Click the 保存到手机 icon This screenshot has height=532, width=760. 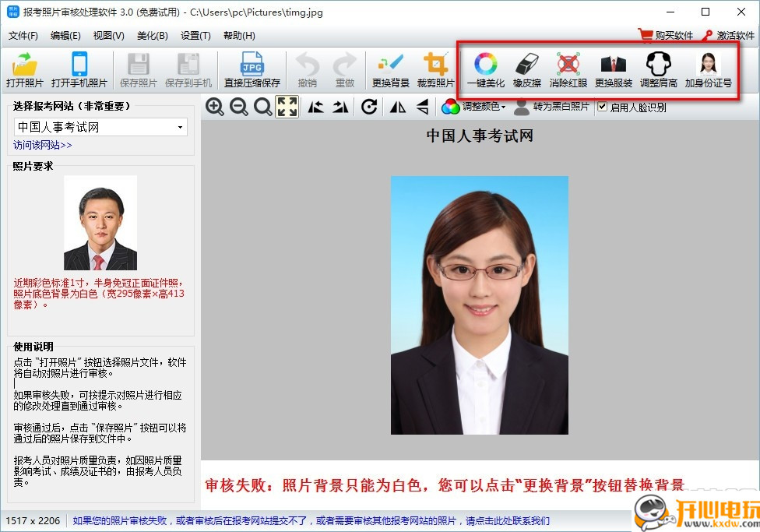188,64
